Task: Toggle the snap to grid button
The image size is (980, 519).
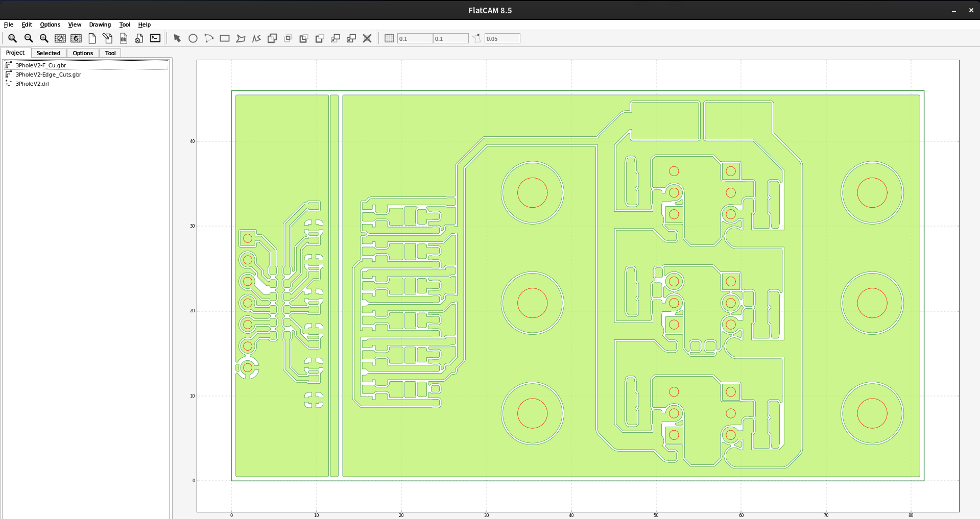Action: coord(389,38)
